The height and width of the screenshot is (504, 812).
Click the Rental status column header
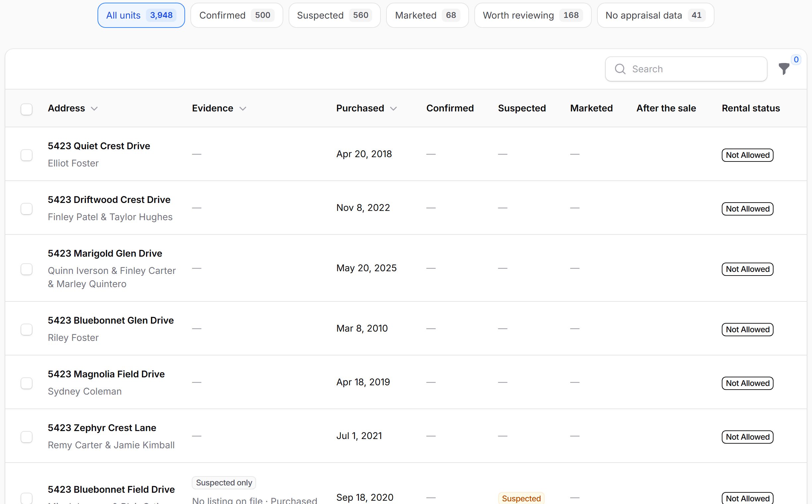point(751,108)
